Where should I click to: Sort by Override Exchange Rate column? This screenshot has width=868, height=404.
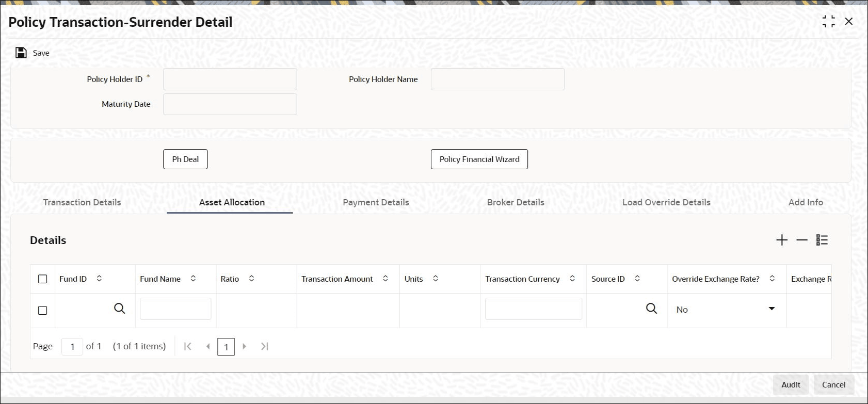coord(772,279)
